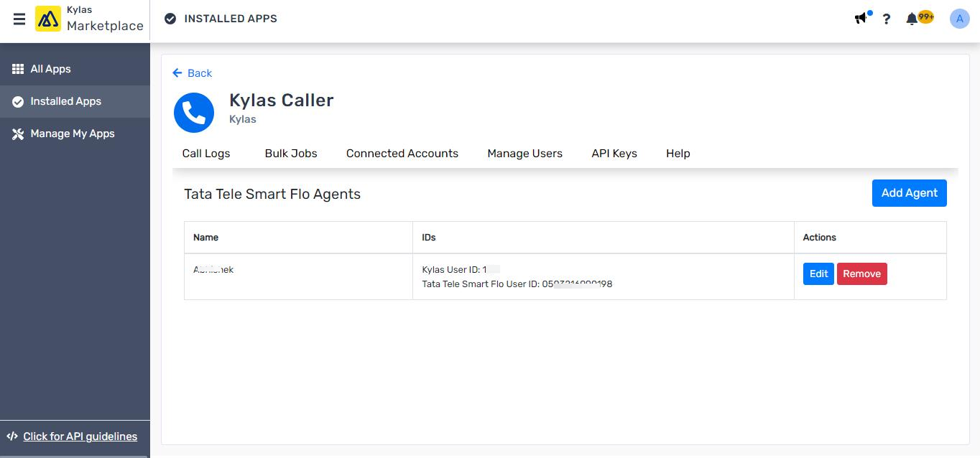The width and height of the screenshot is (980, 458).
Task: Open Manage My Apps in sidebar
Action: pos(75,134)
